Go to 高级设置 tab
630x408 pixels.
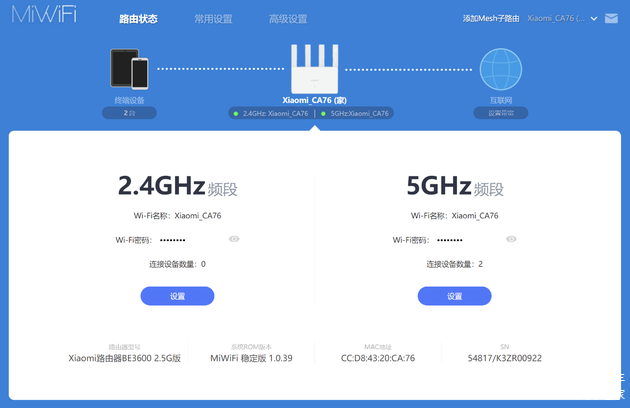[x=288, y=19]
